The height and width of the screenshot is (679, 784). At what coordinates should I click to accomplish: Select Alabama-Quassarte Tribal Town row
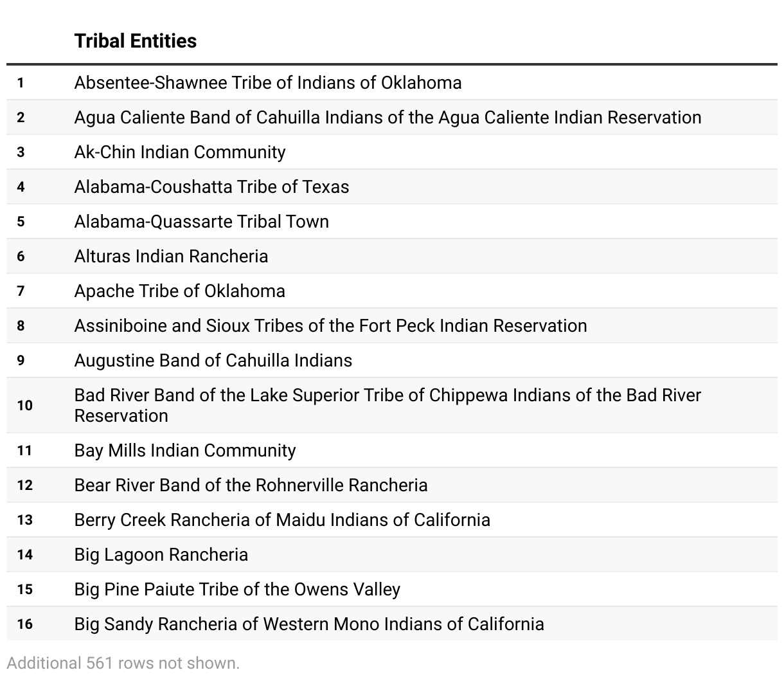[x=201, y=222]
